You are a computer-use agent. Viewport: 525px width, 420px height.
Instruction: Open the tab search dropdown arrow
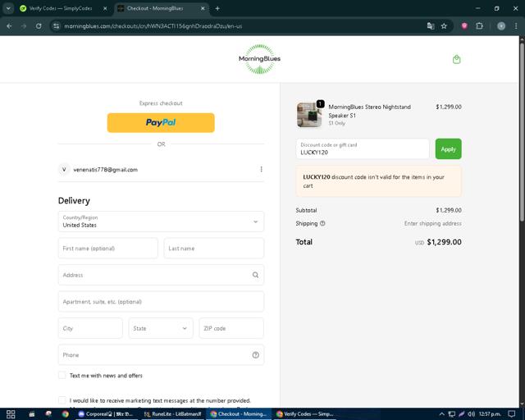click(8, 8)
